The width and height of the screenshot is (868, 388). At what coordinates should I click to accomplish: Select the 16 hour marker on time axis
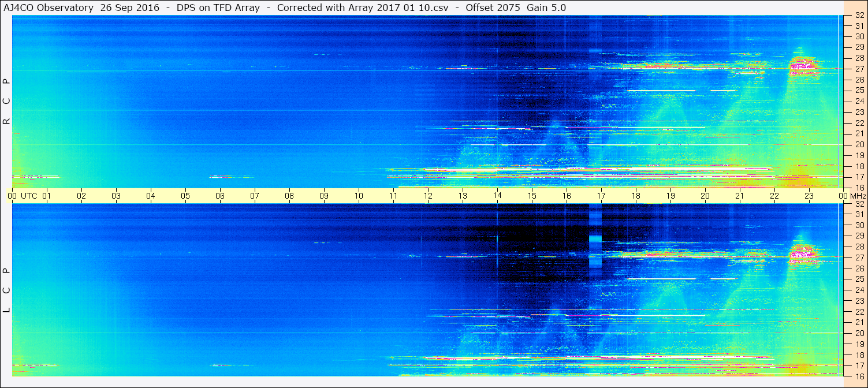[567, 196]
